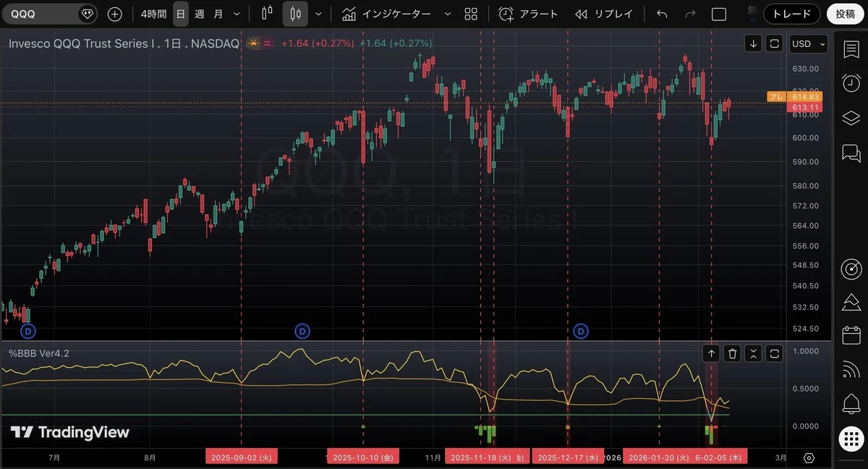This screenshot has width=868, height=469.
Task: Open the target icon in sidebar
Action: point(851,269)
